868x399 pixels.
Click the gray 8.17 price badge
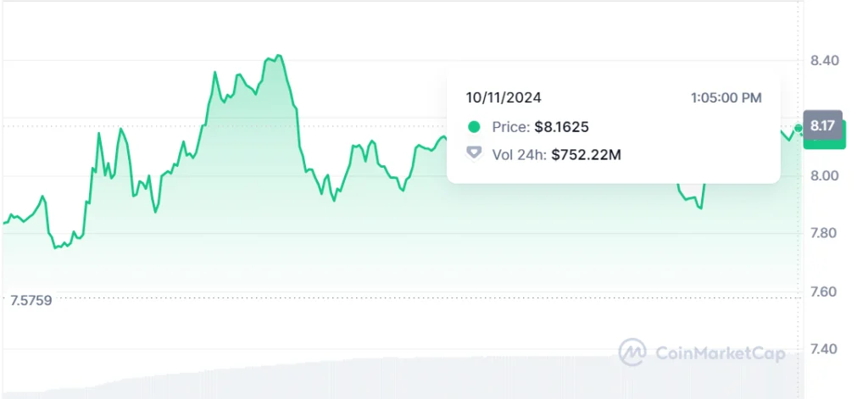[823, 126]
